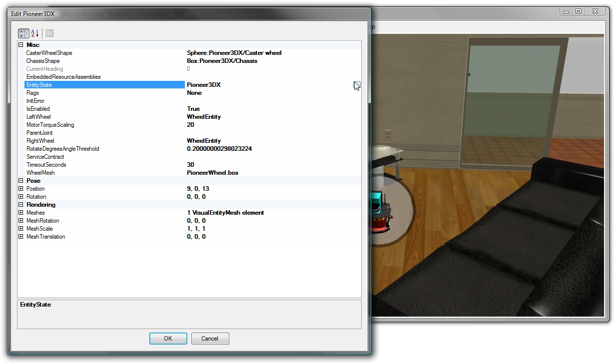Switch property grid to Categorized view
Screen dimensions: 614x364
(23, 33)
